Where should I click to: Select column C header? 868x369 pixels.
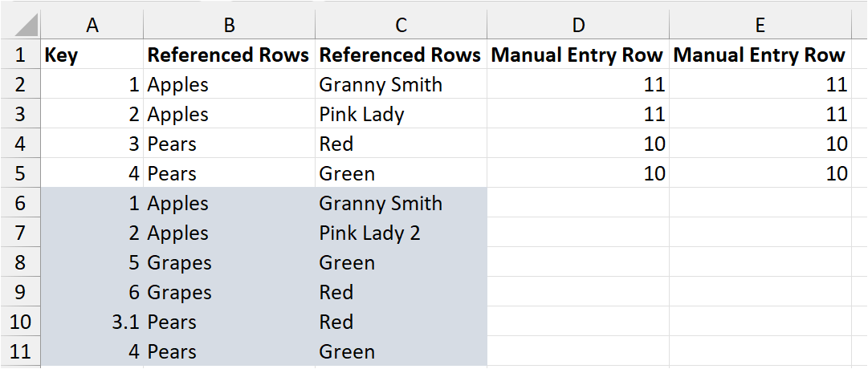point(401,26)
